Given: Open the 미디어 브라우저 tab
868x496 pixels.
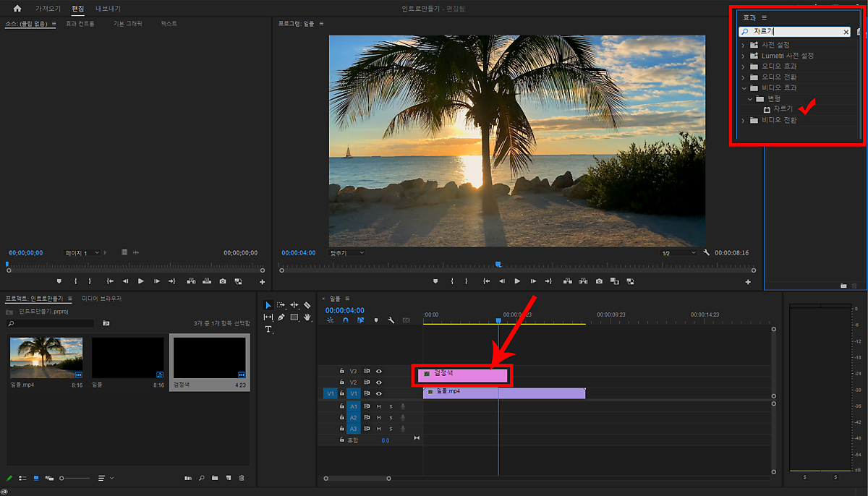Looking at the screenshot, I should pos(102,299).
